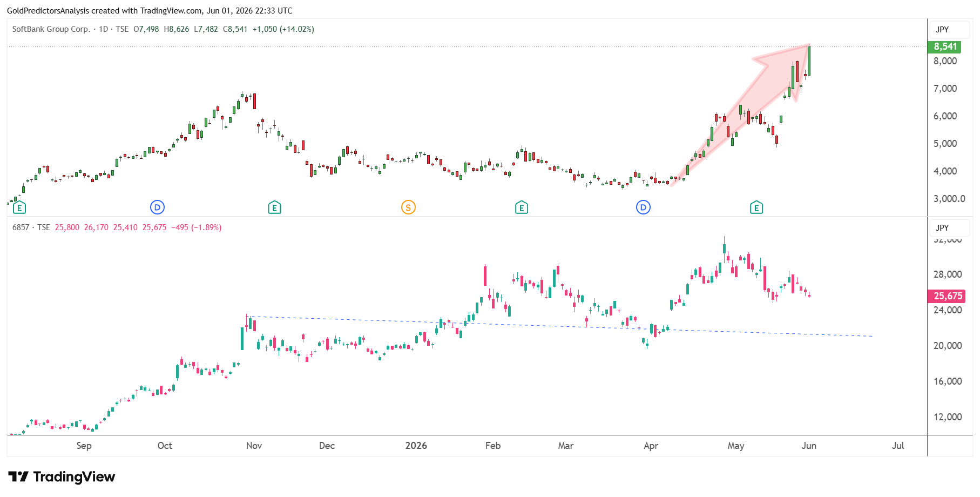This screenshot has width=980, height=497.
Task: Click the 8,000 price axis label
Action: (x=945, y=61)
